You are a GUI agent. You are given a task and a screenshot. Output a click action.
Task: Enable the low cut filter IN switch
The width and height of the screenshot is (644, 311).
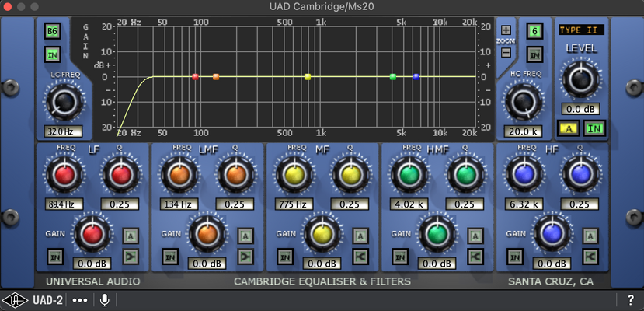point(53,54)
